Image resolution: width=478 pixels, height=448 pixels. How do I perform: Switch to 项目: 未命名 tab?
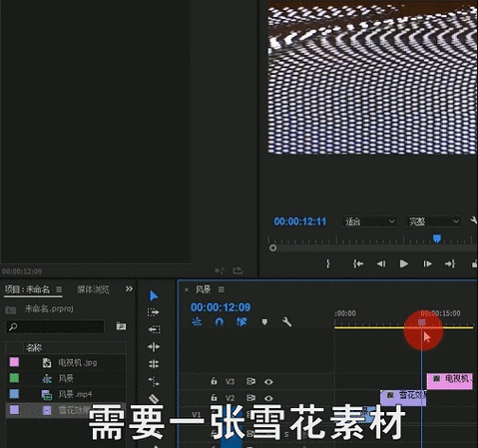pyautogui.click(x=27, y=289)
